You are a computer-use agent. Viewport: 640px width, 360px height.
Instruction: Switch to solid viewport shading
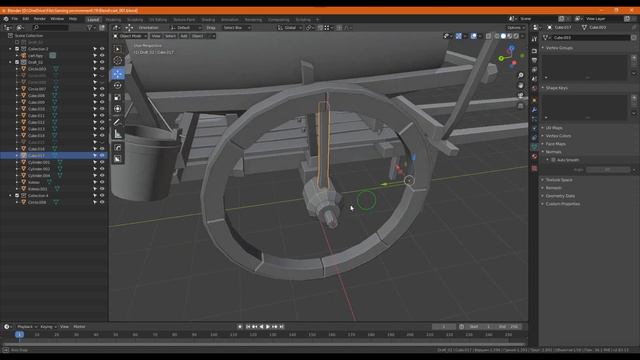click(x=503, y=36)
